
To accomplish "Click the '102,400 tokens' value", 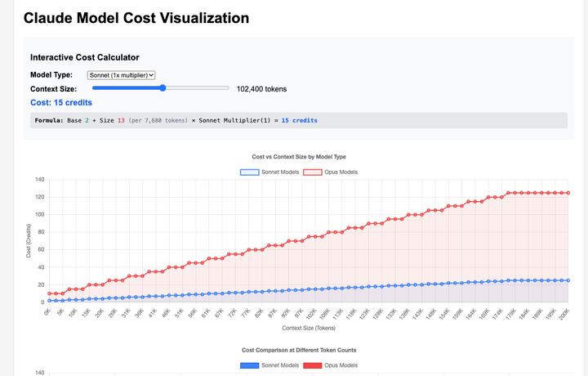I will pos(262,89).
